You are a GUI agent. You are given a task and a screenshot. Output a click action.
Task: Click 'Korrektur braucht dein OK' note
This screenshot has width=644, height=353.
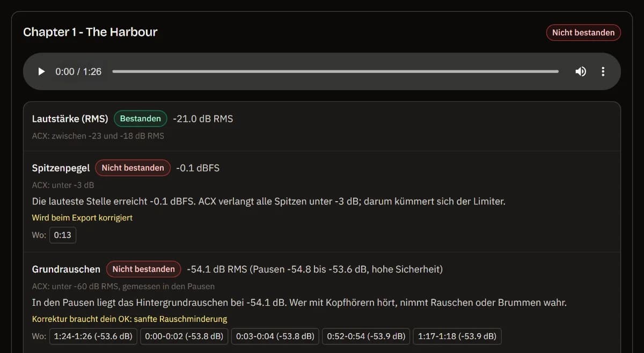pos(129,319)
